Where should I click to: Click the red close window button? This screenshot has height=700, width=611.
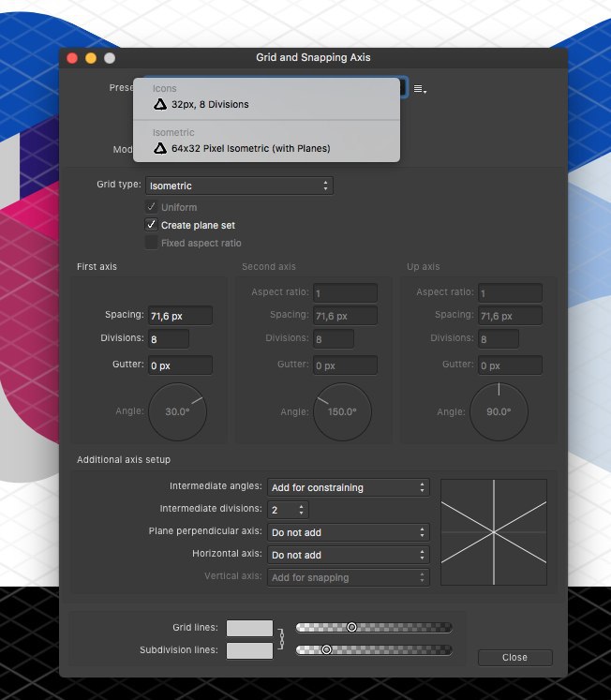pos(72,58)
